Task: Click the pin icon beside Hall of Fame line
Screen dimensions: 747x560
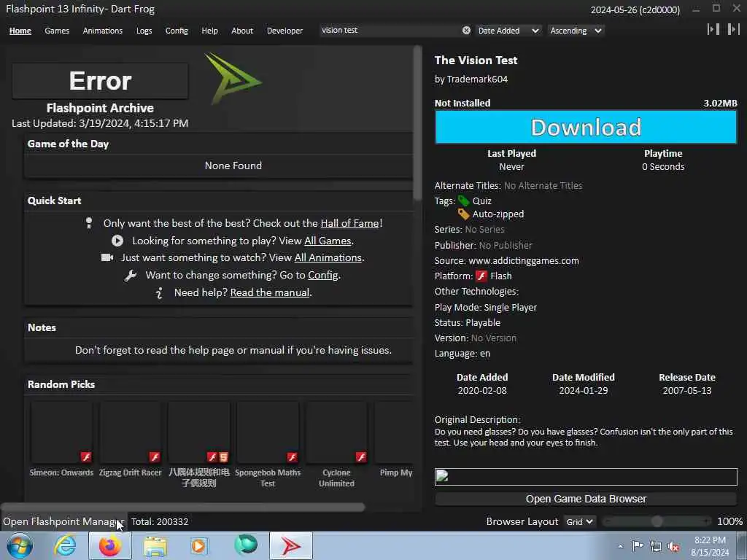Action: (88, 223)
